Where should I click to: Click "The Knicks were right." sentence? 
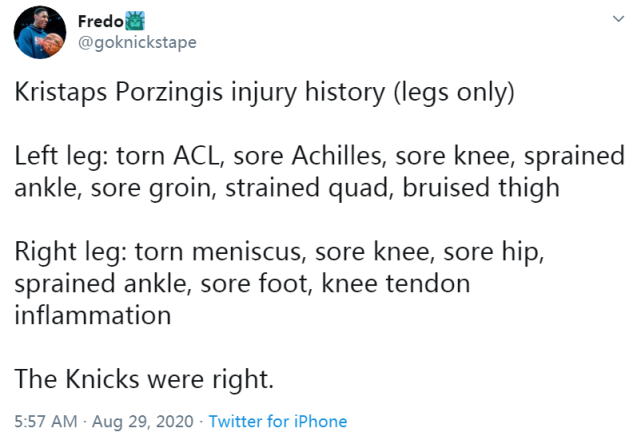[144, 379]
